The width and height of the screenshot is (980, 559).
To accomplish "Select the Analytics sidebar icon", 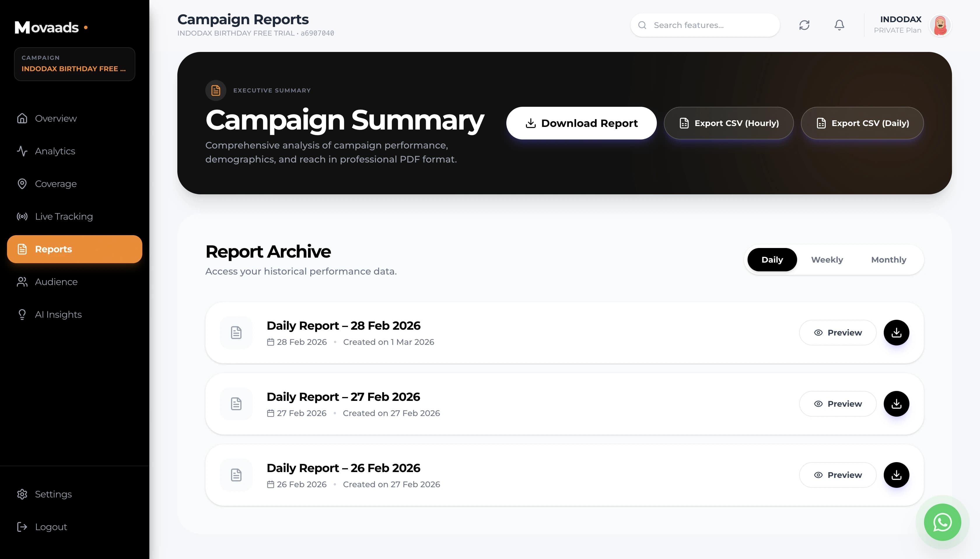I will point(22,151).
